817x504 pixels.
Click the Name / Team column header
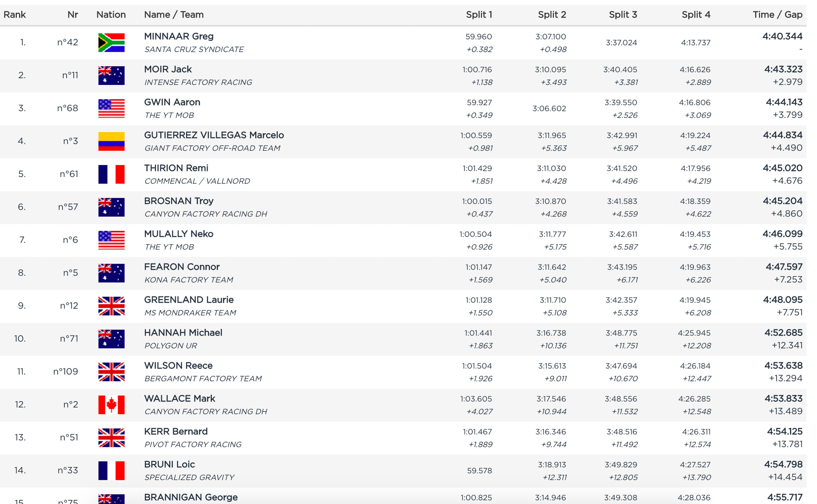point(174,15)
